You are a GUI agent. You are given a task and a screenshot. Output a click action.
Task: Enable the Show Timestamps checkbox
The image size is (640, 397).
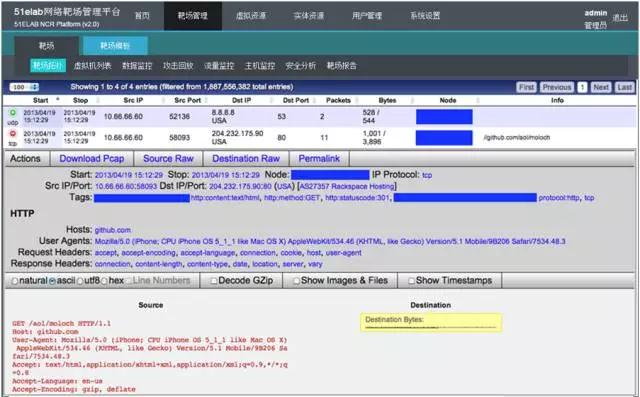411,281
